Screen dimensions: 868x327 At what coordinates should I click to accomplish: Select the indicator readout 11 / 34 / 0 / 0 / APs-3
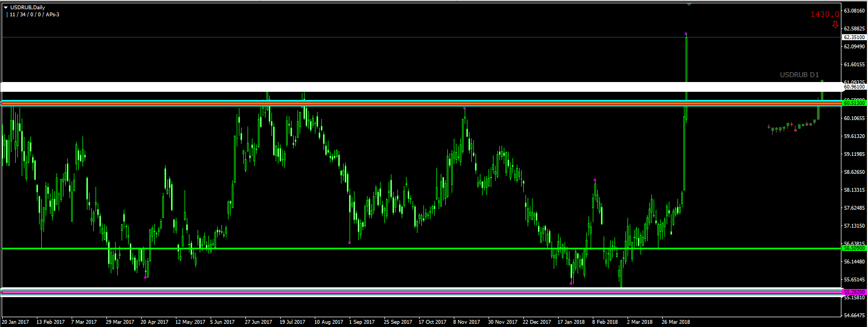(x=35, y=15)
